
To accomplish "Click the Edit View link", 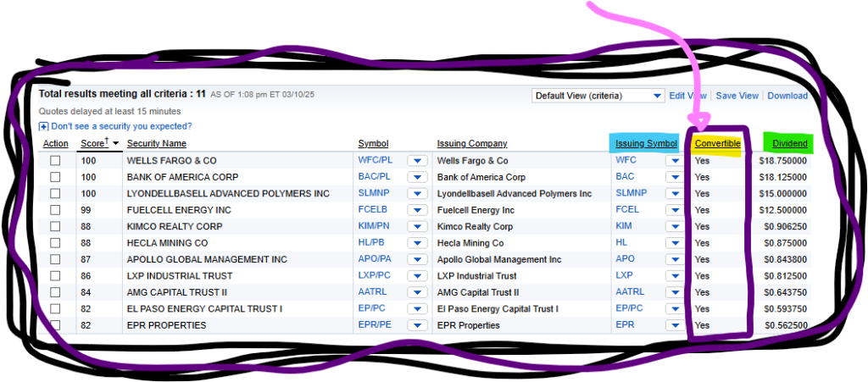I will pos(687,96).
